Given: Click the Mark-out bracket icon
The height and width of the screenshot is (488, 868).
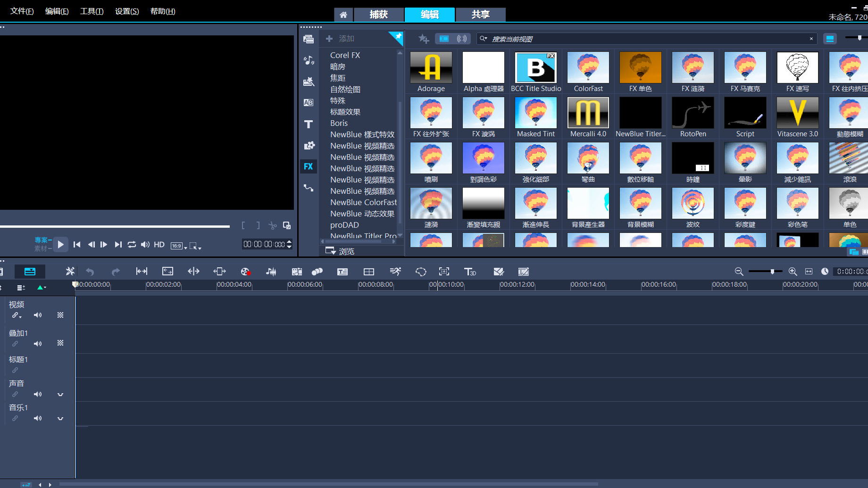Looking at the screenshot, I should pyautogui.click(x=258, y=225).
